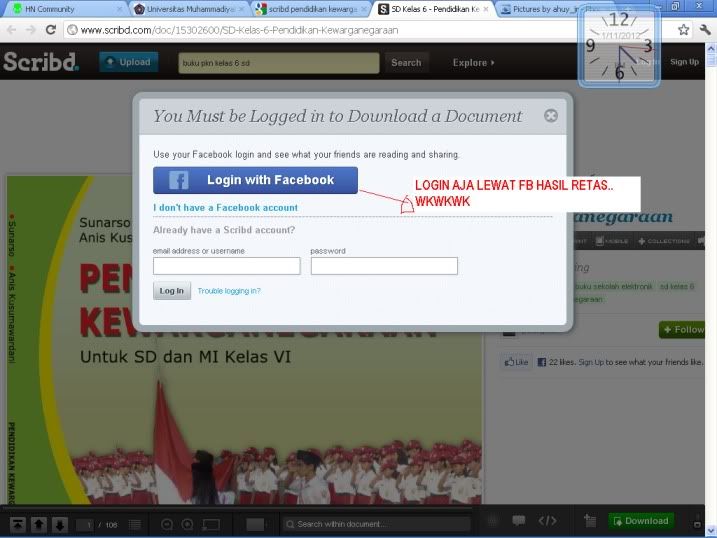This screenshot has height=538, width=717.
Task: Close the login dialog with X icon
Action: coord(551,116)
